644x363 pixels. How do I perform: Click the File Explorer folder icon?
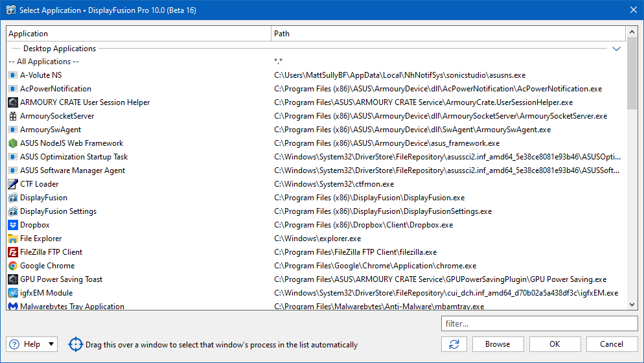tap(13, 239)
